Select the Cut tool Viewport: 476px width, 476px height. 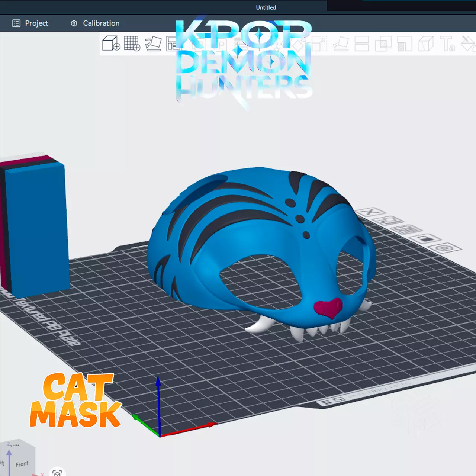361,44
